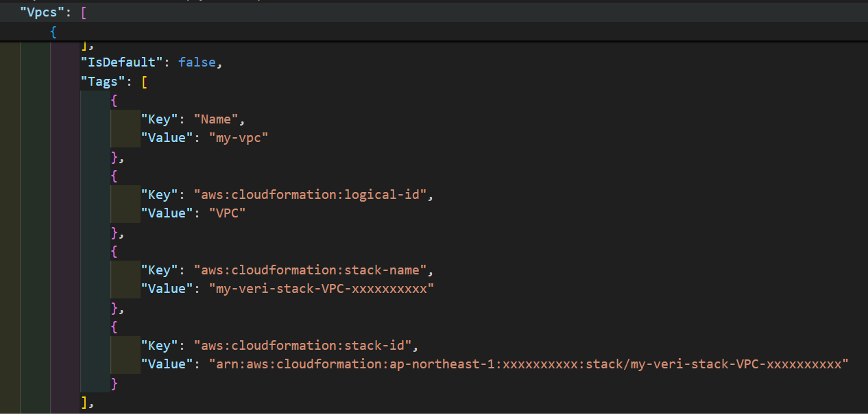Viewport: 868px width, 415px height.
Task: Click the "VPC" value string
Action: coord(227,213)
